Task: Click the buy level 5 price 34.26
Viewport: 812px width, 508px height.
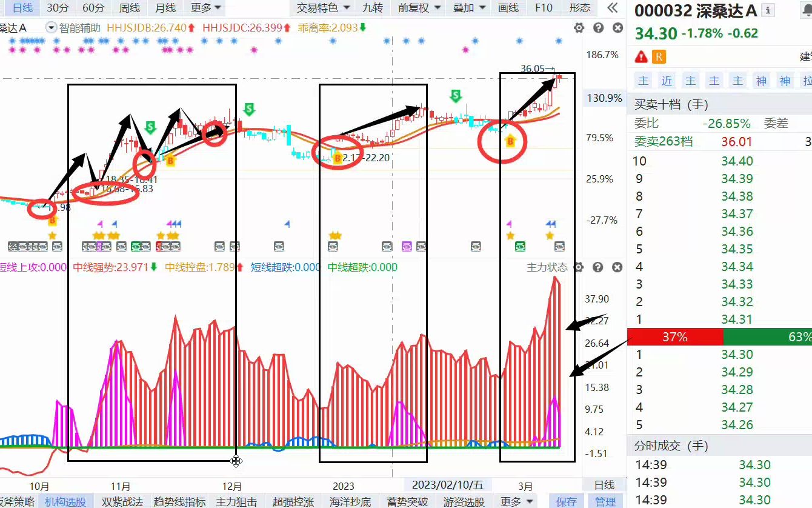Action: pyautogui.click(x=737, y=424)
